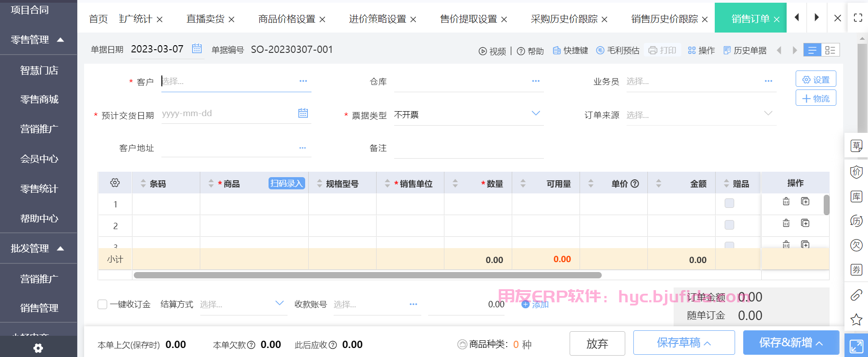
Task: Open 客户 customer lookup ellipsis
Action: [303, 81]
